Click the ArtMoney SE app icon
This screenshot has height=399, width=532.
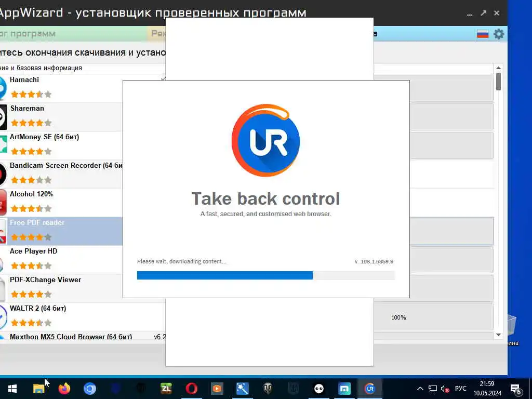3,145
